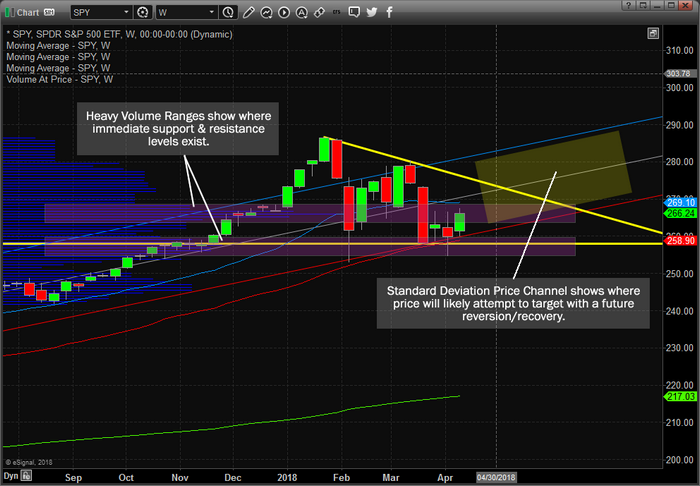Open the studies chart-line icon

pyautogui.click(x=267, y=12)
